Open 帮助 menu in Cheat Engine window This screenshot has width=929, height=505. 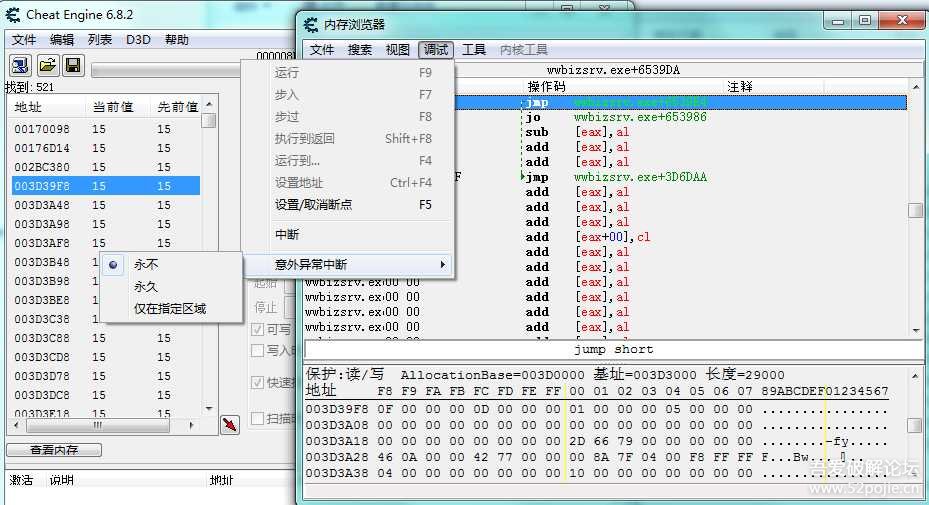click(177, 40)
